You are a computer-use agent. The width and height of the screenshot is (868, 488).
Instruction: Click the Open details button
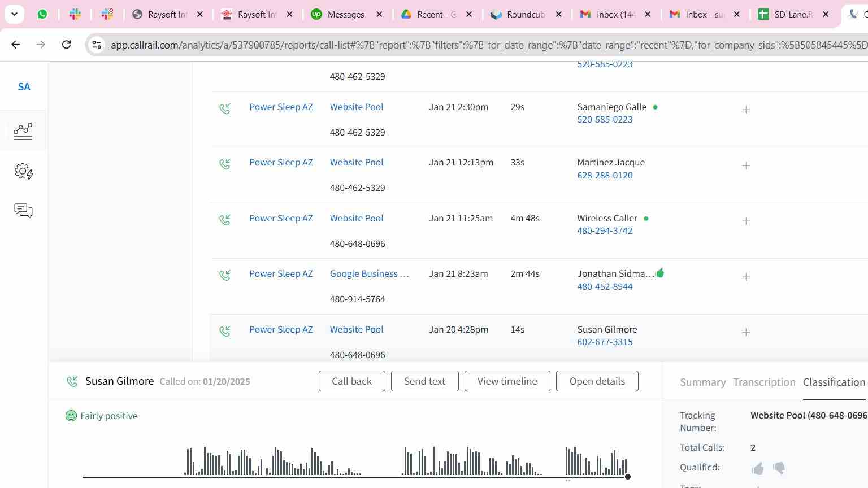(x=597, y=381)
